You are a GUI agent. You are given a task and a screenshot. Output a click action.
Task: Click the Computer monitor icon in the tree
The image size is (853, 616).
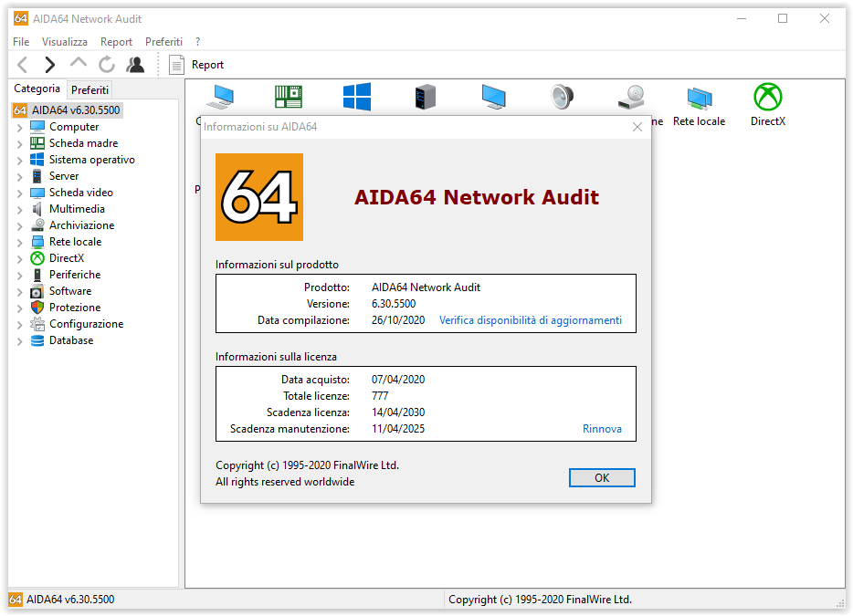(x=37, y=127)
